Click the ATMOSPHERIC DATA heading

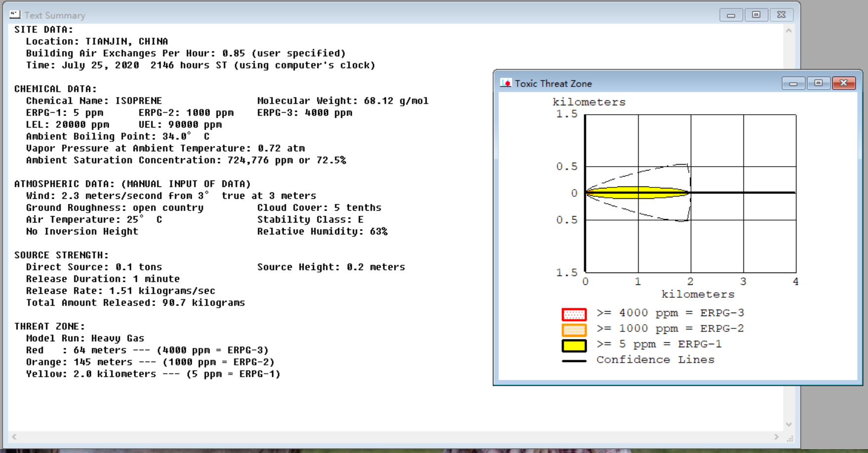(x=132, y=184)
